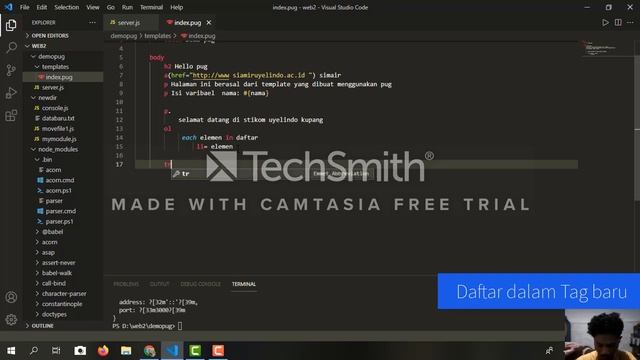Open mymodule.js in the file tree
This screenshot has height=360, width=640.
point(63,139)
